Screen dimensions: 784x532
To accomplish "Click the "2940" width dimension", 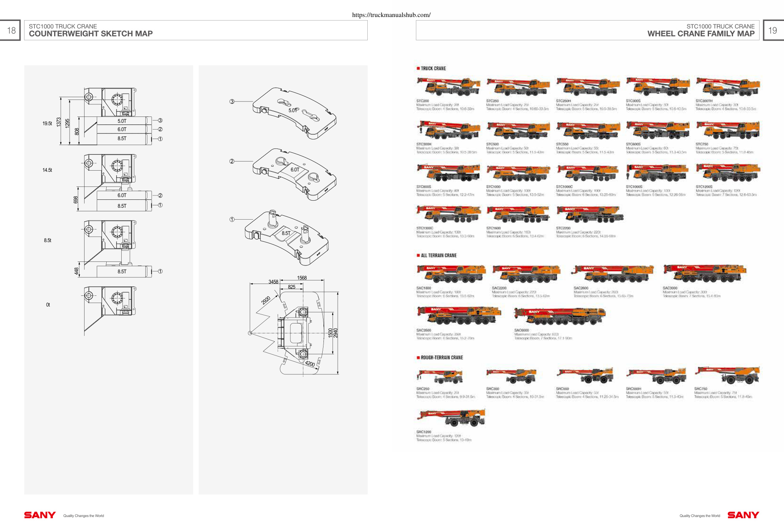I will tap(336, 333).
